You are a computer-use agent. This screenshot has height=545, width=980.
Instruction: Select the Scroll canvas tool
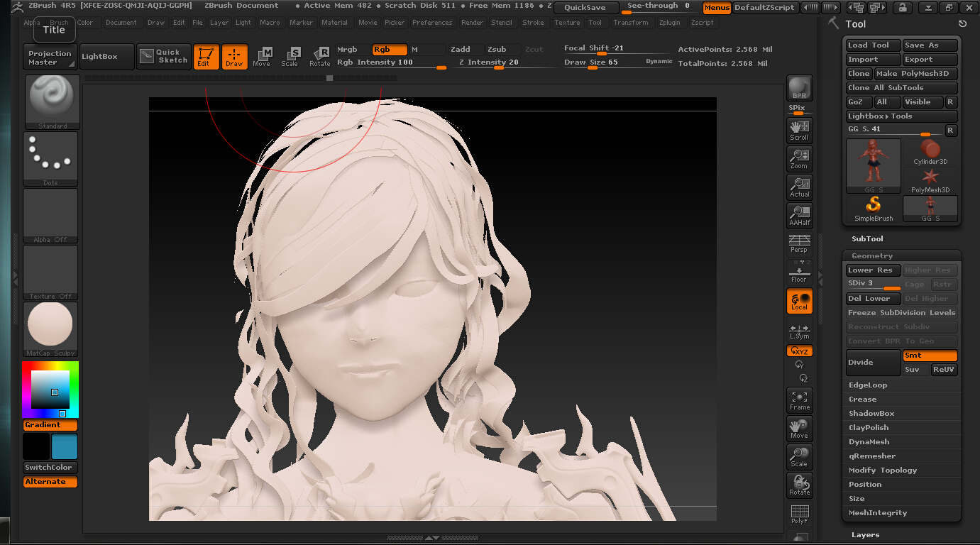click(800, 130)
